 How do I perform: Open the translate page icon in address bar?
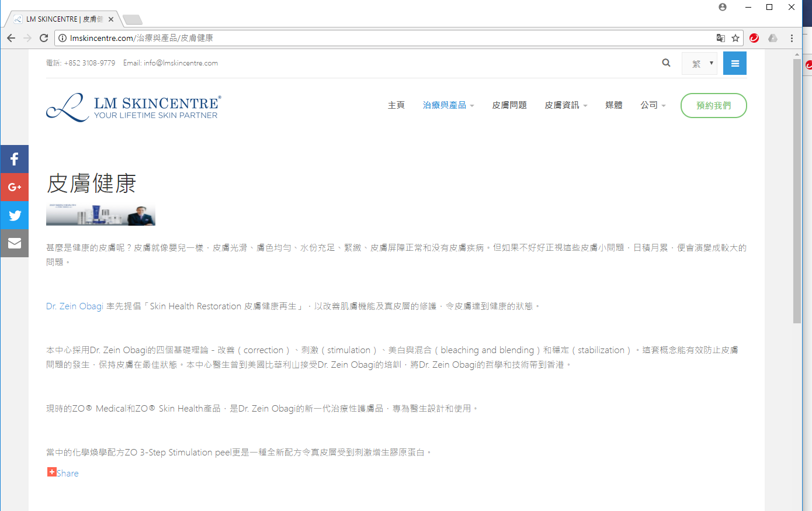pos(721,38)
